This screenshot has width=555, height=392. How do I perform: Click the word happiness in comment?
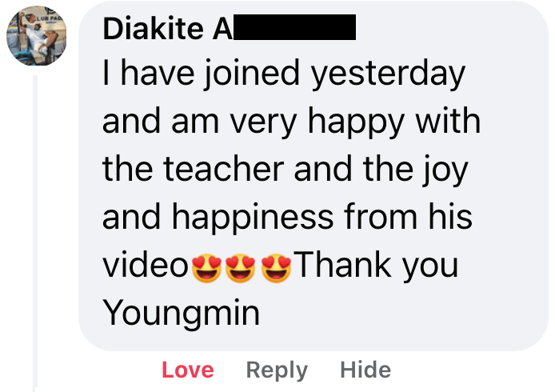(253, 218)
